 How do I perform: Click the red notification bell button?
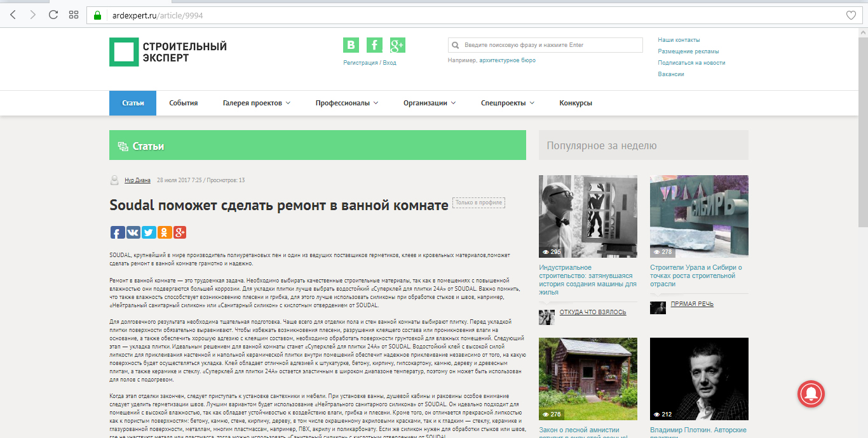click(810, 394)
